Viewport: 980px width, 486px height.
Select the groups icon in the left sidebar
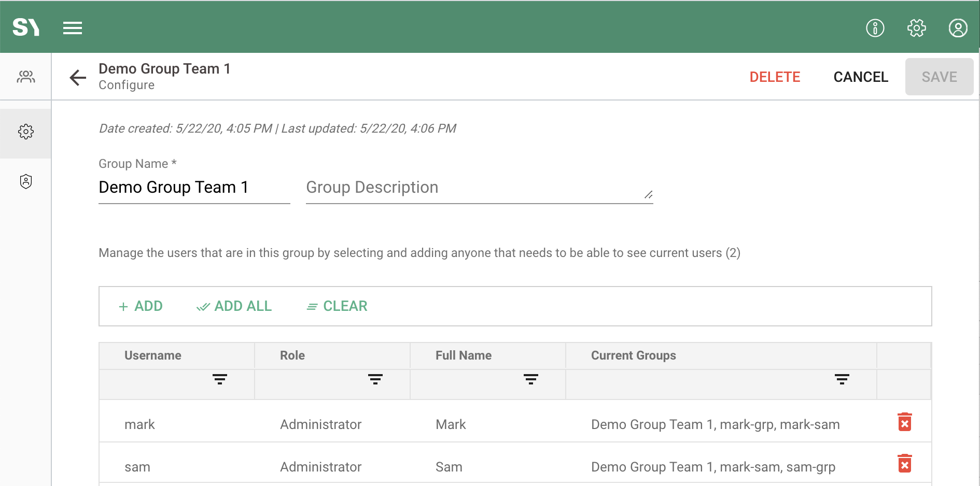point(25,76)
